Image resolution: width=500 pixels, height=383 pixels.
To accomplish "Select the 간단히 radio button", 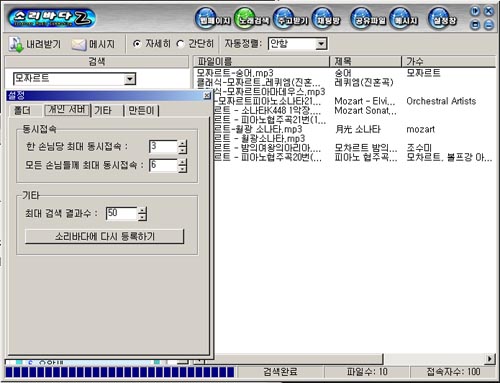I will (x=180, y=44).
